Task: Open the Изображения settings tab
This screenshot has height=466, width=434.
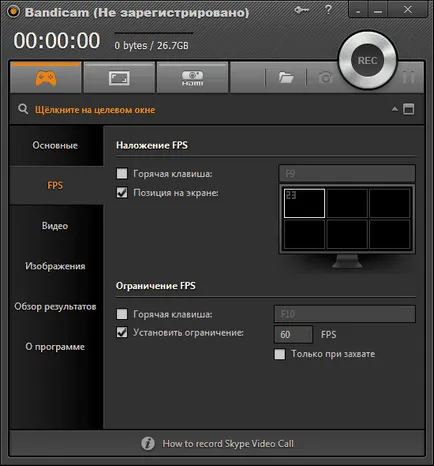Action: [55, 266]
